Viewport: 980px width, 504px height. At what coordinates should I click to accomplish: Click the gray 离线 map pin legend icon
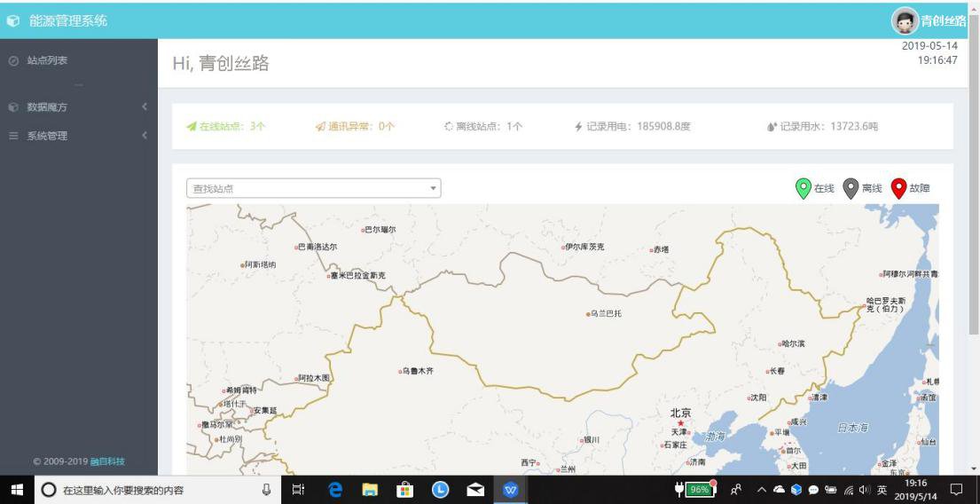point(850,188)
